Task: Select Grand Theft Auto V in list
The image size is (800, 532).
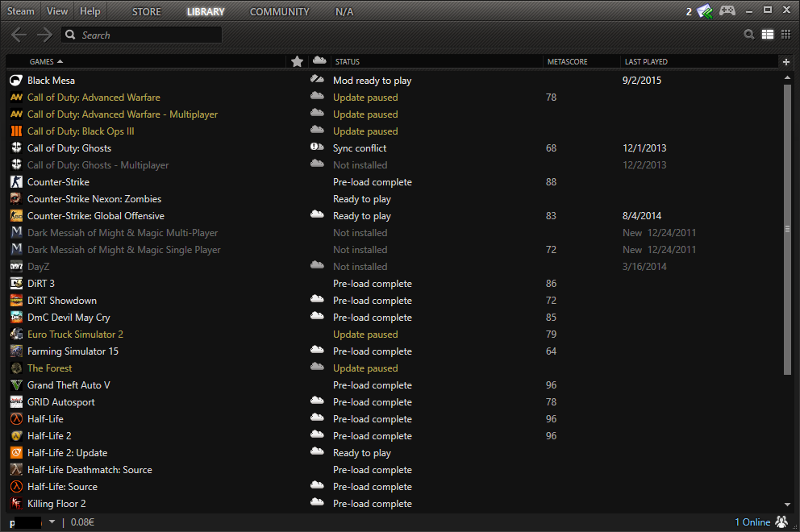Action: tap(69, 385)
